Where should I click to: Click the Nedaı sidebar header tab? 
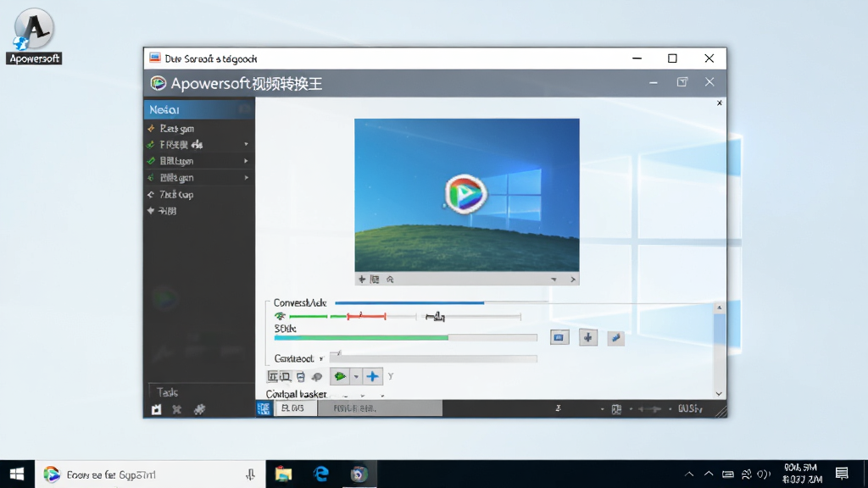[199, 109]
